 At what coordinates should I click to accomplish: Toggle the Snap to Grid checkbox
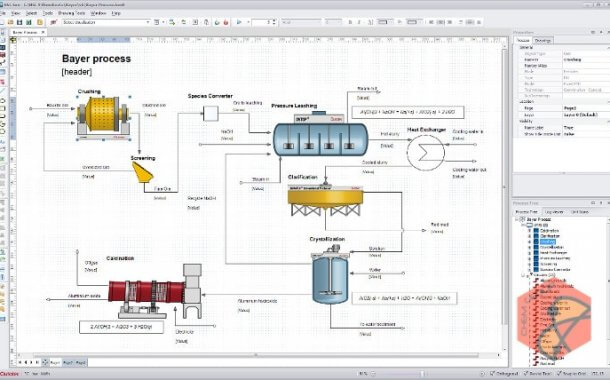560,373
